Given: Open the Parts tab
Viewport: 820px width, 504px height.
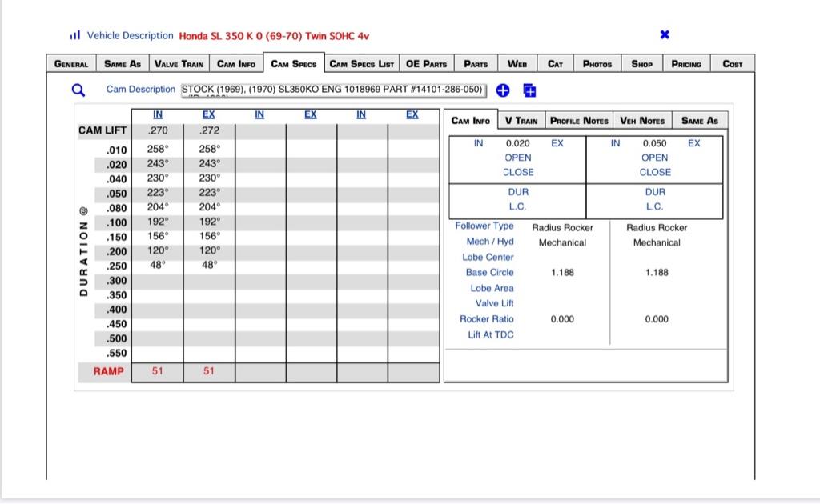Looking at the screenshot, I should click(x=476, y=64).
